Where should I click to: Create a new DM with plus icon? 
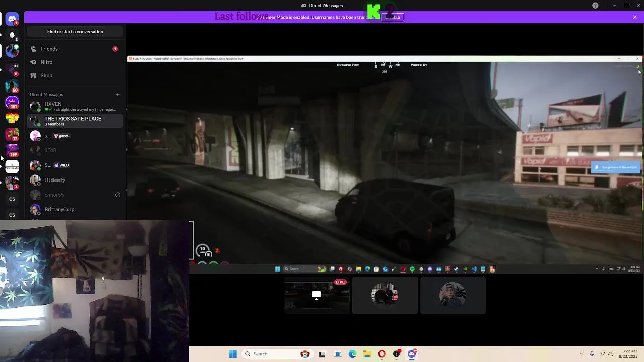pyautogui.click(x=118, y=94)
